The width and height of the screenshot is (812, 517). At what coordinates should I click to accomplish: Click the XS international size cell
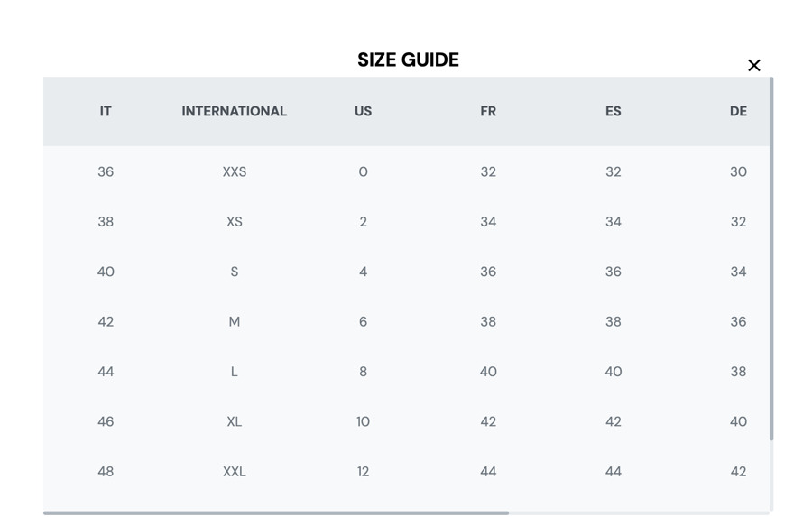235,222
